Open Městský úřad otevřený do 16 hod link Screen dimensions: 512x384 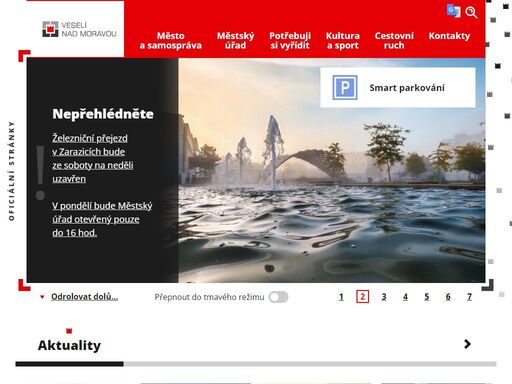pyautogui.click(x=102, y=219)
